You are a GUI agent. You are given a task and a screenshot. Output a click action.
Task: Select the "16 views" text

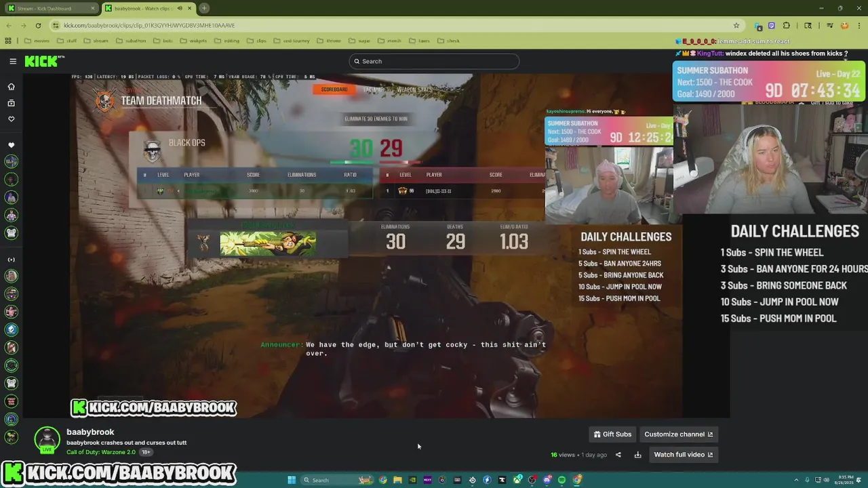tap(563, 455)
